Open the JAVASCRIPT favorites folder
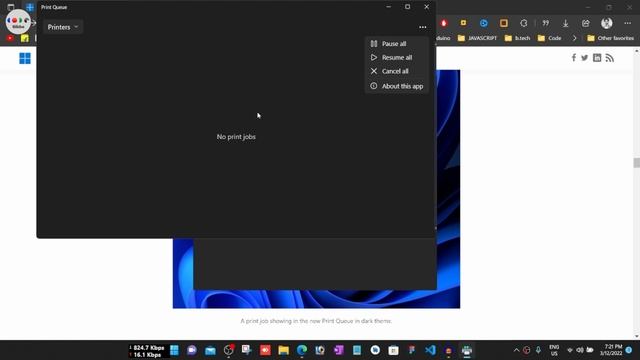Viewport: 640px width, 360px height. pyautogui.click(x=477, y=38)
